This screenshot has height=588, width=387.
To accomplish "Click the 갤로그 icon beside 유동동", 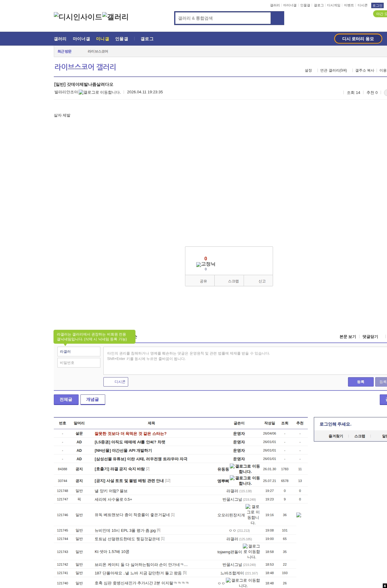I will click(x=245, y=469).
